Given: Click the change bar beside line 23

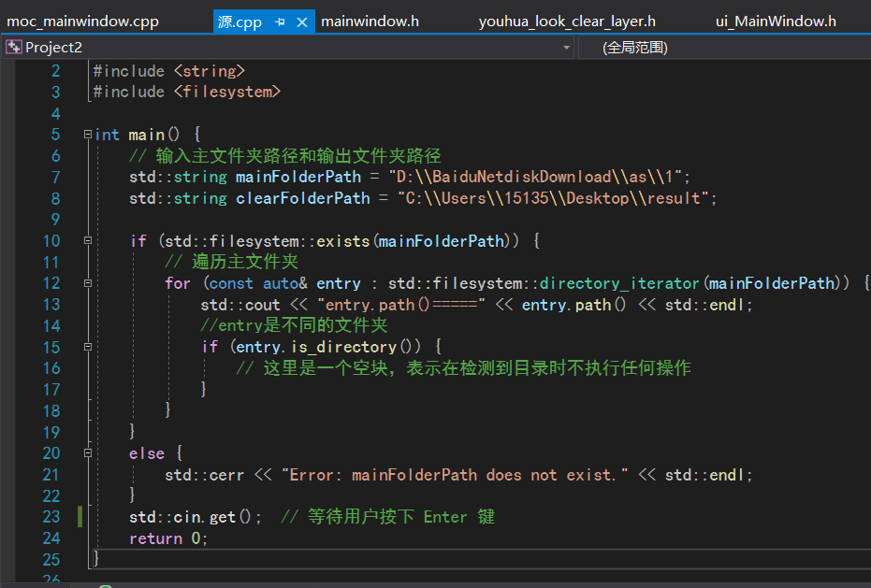Looking at the screenshot, I should pyautogui.click(x=80, y=517).
